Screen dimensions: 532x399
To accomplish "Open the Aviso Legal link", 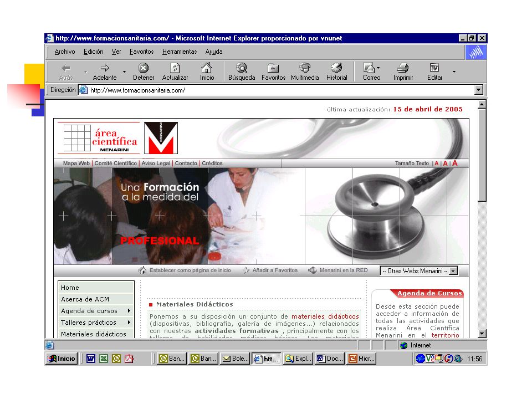I will point(156,163).
